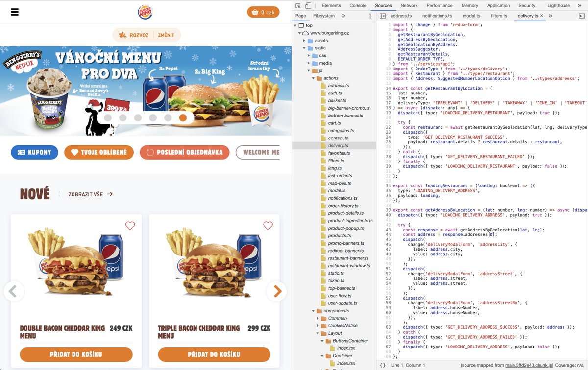Select the first carousel dot on the banner

107,117
